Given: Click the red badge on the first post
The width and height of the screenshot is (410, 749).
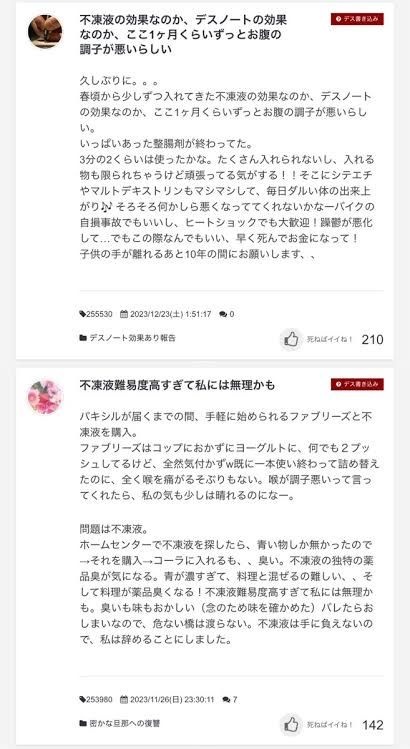Looking at the screenshot, I should tap(357, 19).
